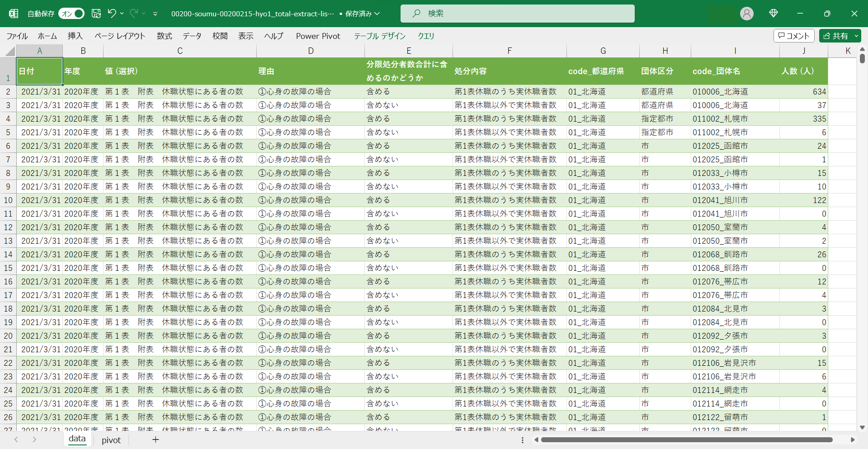Click the Undo arrow icon

(112, 14)
